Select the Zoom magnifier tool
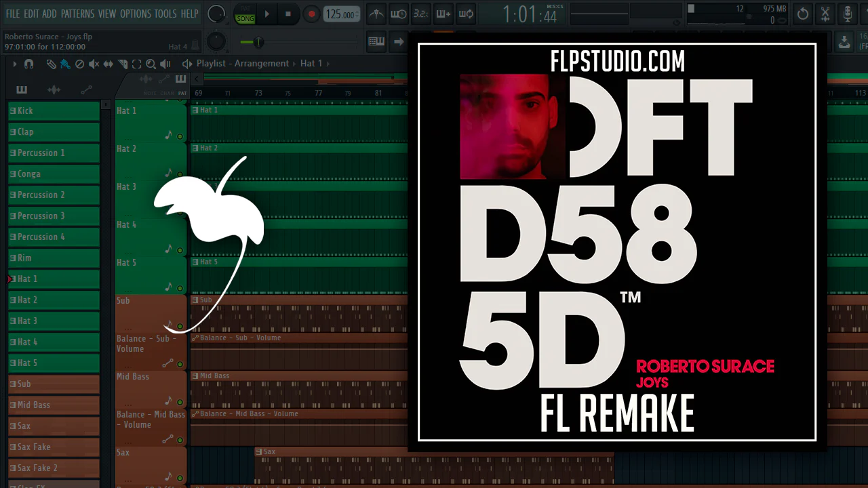868x488 pixels. 151,64
